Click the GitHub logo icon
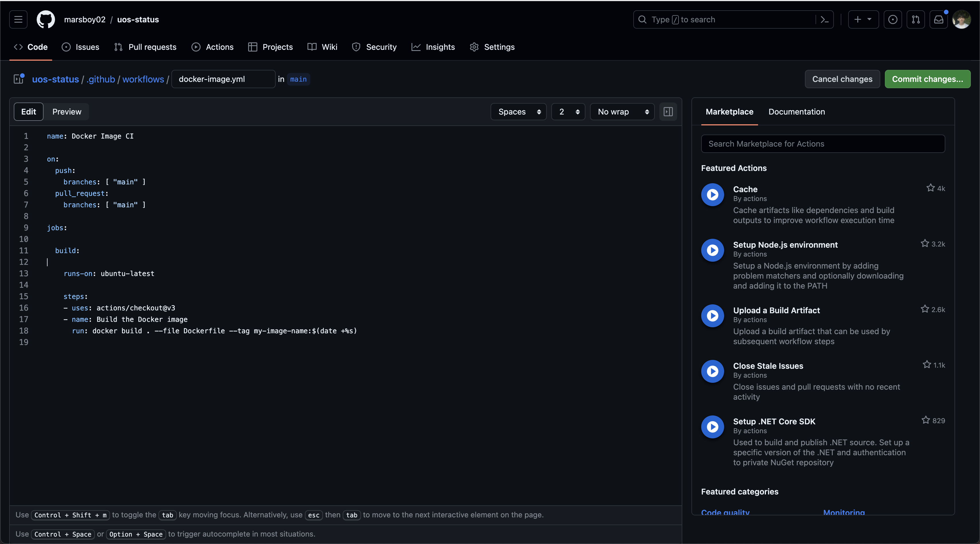The width and height of the screenshot is (980, 544). (x=46, y=19)
